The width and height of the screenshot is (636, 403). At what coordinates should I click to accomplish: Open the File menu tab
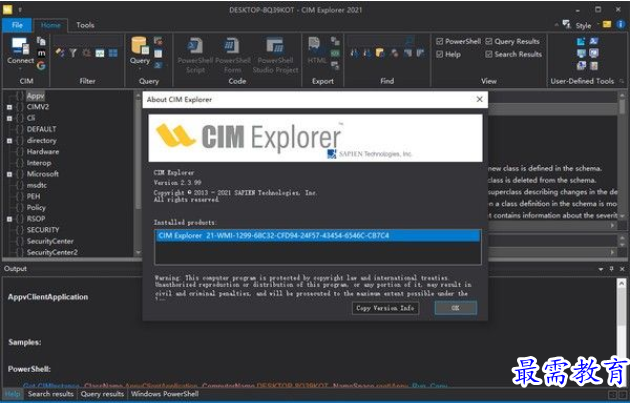click(17, 25)
